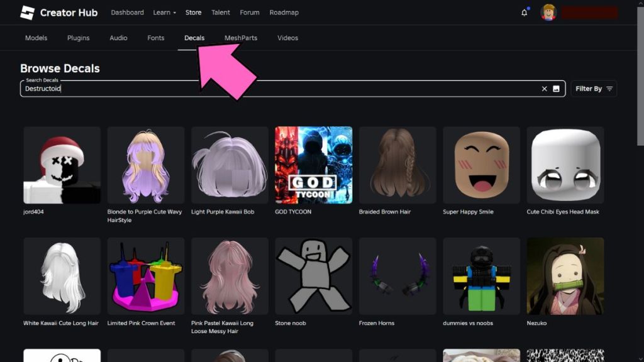Expand the Learn dropdown menu
This screenshot has height=362, width=644.
[x=164, y=12]
